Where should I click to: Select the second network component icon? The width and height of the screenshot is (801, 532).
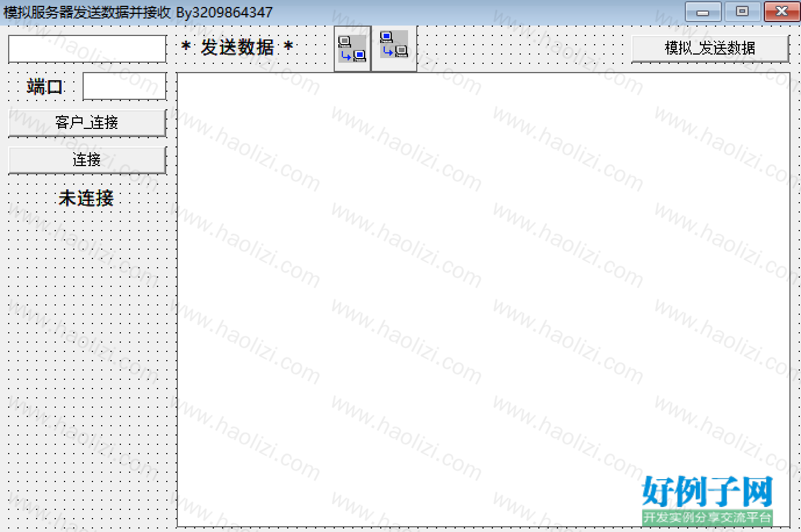click(x=394, y=48)
